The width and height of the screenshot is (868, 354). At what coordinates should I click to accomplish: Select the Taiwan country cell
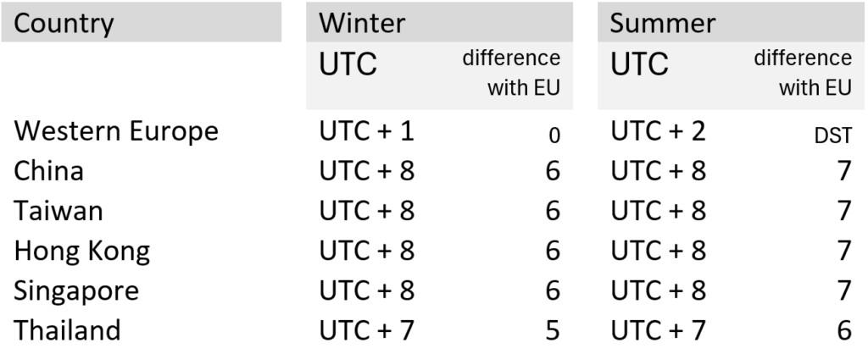(58, 211)
